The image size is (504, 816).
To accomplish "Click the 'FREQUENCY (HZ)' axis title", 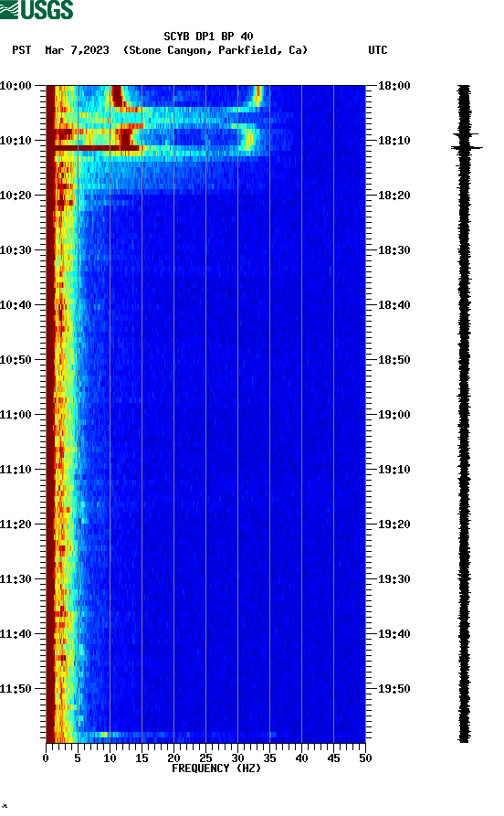I will click(x=215, y=768).
